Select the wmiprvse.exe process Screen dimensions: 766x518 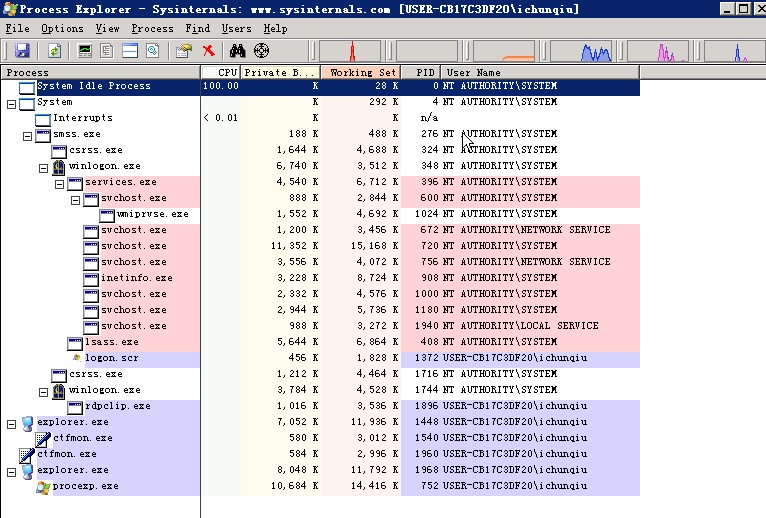320,214
